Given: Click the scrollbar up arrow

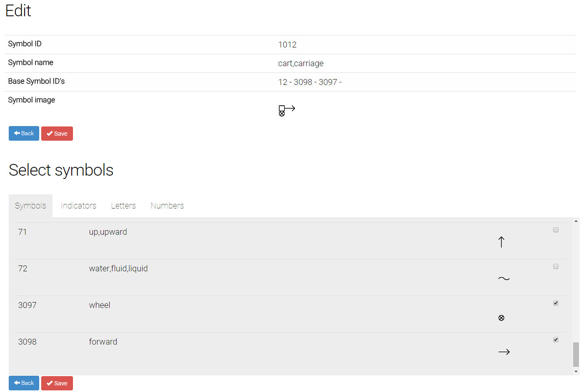Looking at the screenshot, I should 576,221.
